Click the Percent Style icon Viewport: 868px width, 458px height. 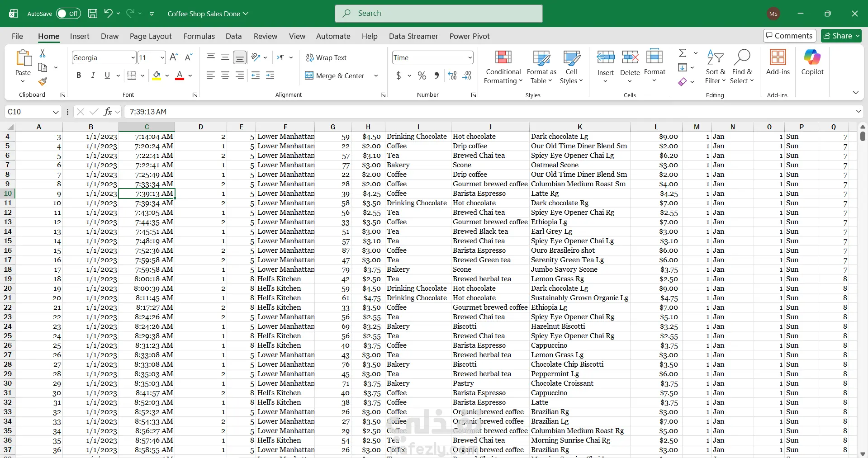point(422,76)
